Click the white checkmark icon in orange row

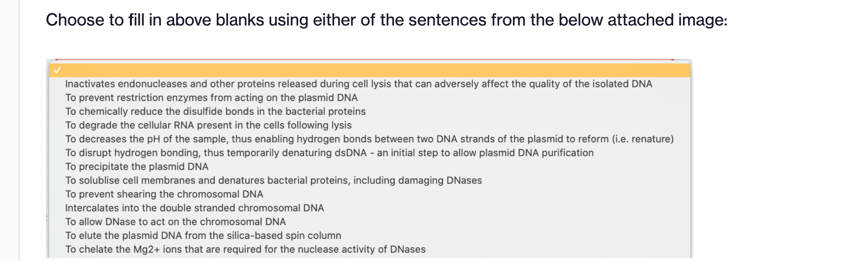pyautogui.click(x=57, y=70)
